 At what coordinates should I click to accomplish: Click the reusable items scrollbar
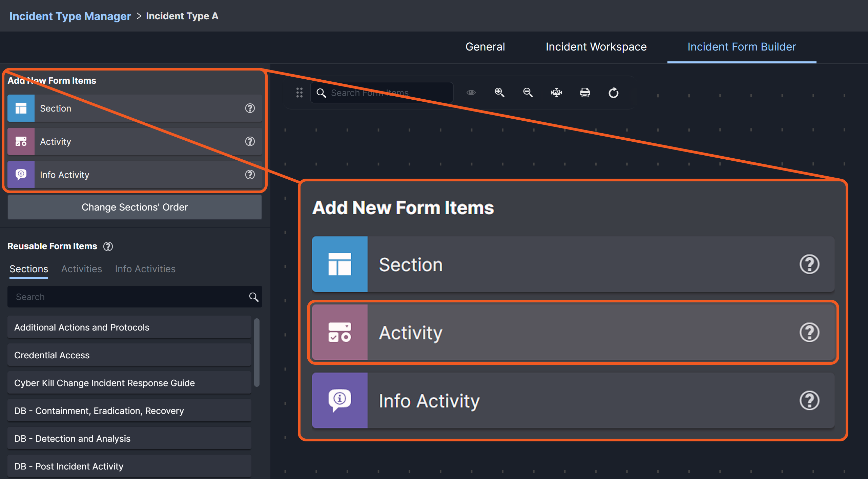coord(257,353)
